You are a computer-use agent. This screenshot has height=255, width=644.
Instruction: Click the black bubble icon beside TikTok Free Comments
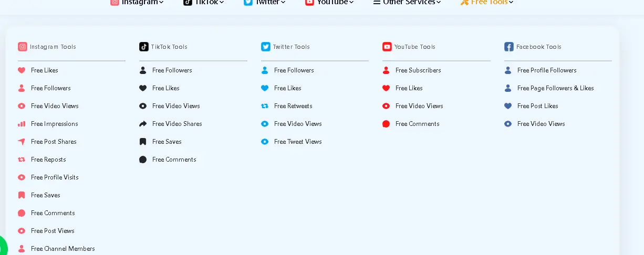pos(143,160)
